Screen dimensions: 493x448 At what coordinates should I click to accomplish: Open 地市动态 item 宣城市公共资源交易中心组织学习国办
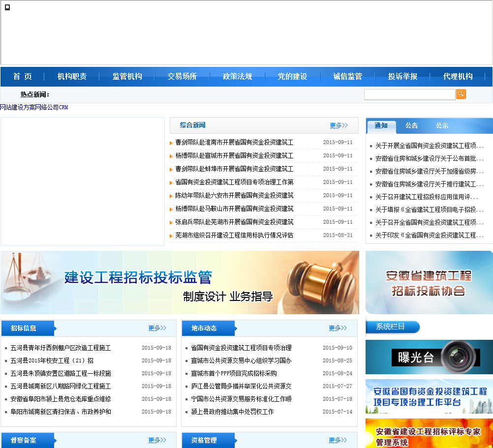tap(241, 360)
